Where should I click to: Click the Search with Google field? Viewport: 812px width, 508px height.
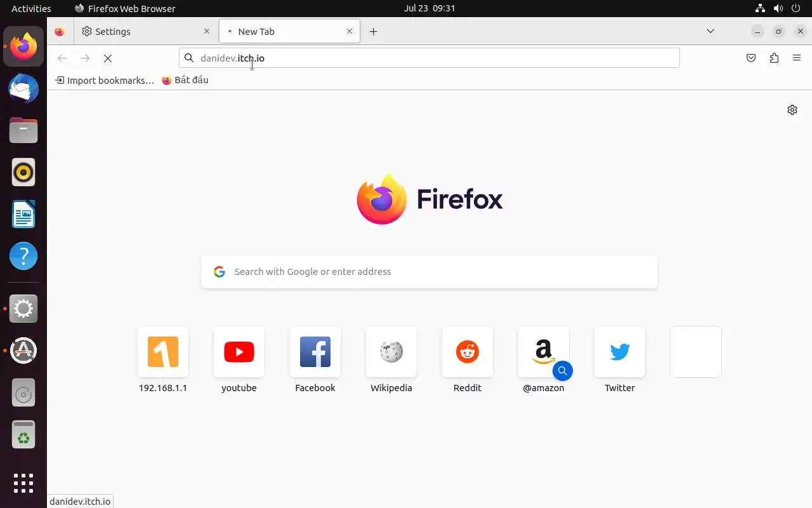[429, 272]
